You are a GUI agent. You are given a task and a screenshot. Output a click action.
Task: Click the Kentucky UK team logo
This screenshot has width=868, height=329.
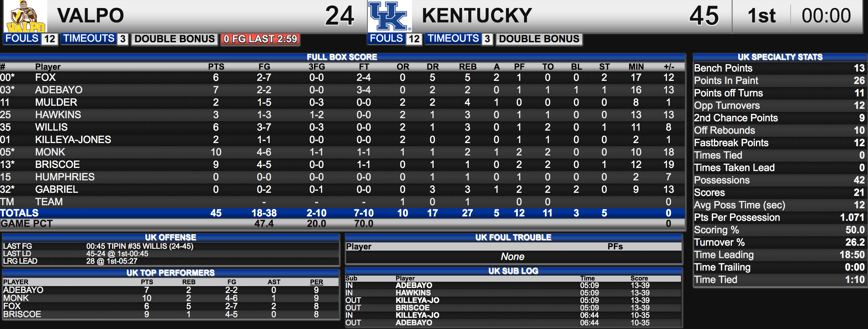[x=390, y=16]
